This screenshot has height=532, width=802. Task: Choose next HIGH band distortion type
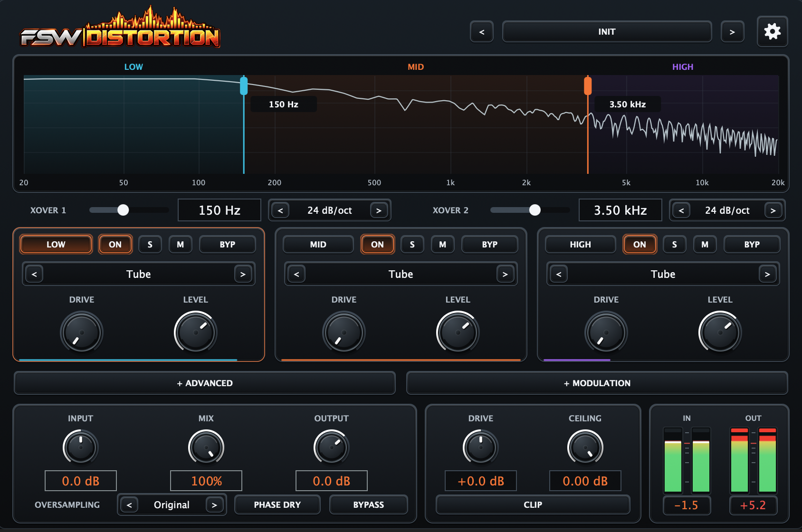pyautogui.click(x=767, y=274)
